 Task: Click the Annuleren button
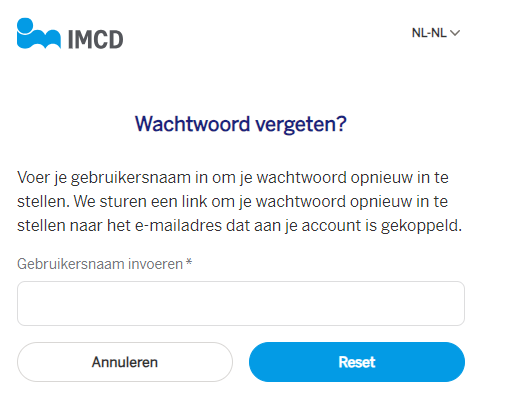click(125, 362)
